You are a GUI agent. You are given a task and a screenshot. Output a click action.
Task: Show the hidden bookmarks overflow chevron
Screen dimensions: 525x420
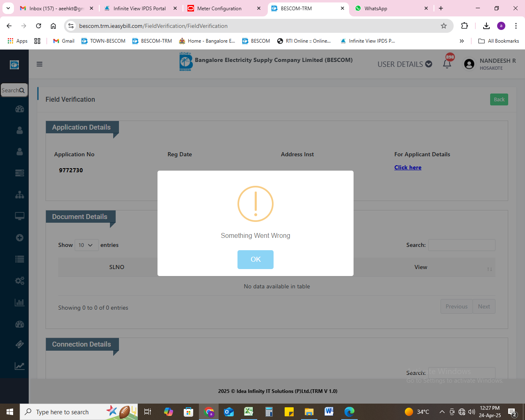point(462,41)
